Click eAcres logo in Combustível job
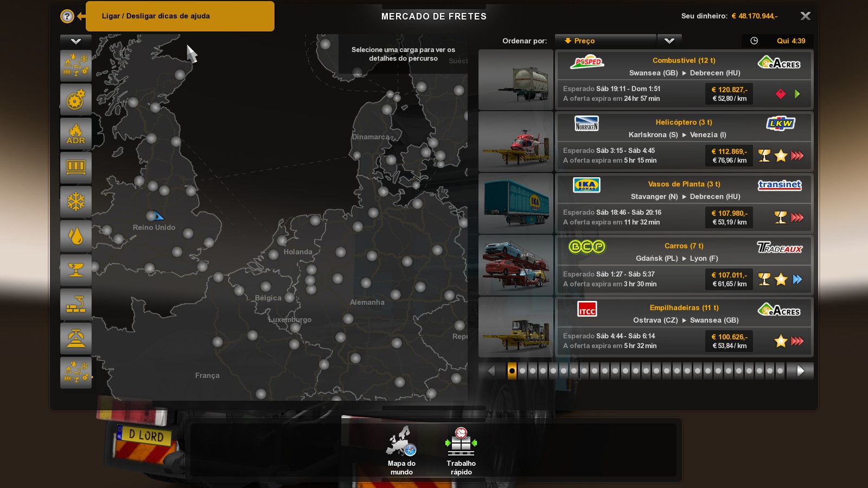Image resolution: width=868 pixels, height=488 pixels. 780,63
